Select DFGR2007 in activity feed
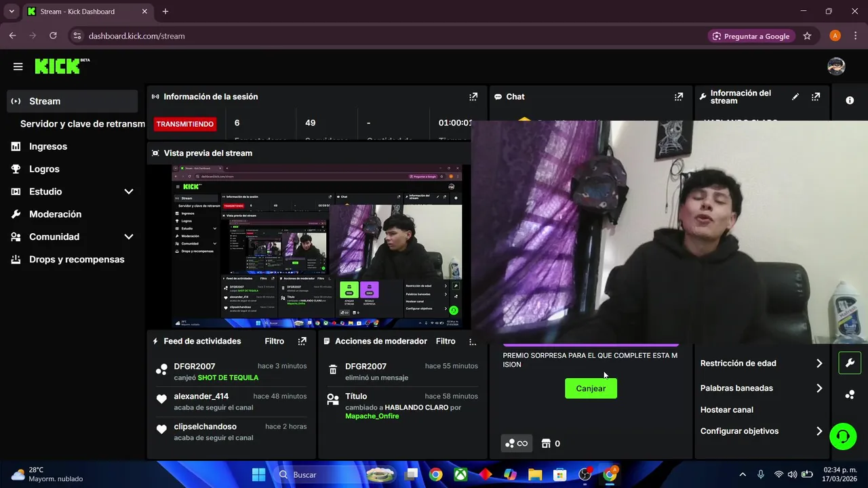The image size is (868, 488). point(195,366)
